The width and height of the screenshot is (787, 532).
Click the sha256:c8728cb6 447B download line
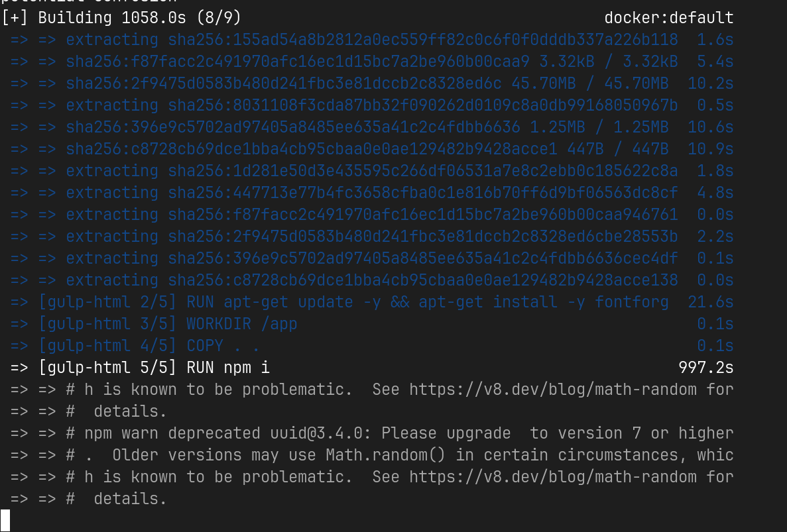[371, 149]
